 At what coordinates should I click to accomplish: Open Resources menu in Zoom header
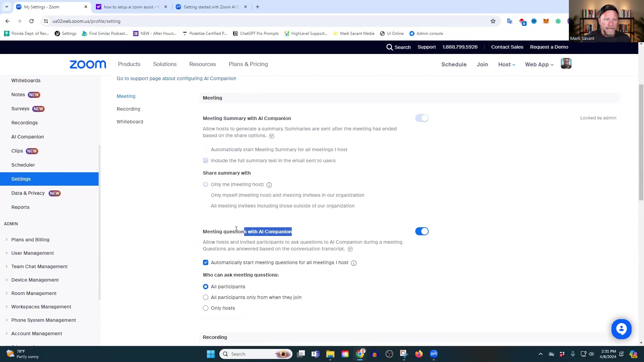click(x=203, y=64)
